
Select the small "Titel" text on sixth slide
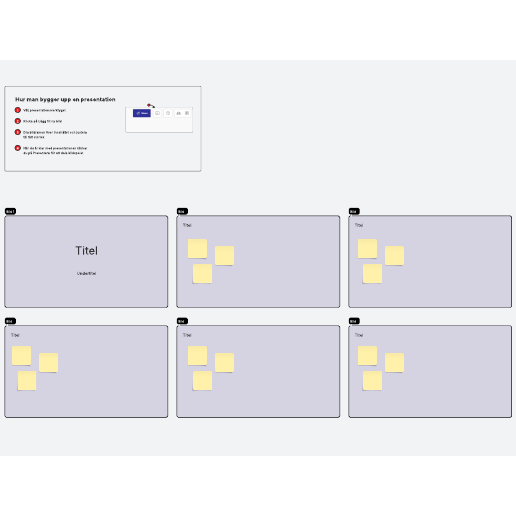[359, 335]
